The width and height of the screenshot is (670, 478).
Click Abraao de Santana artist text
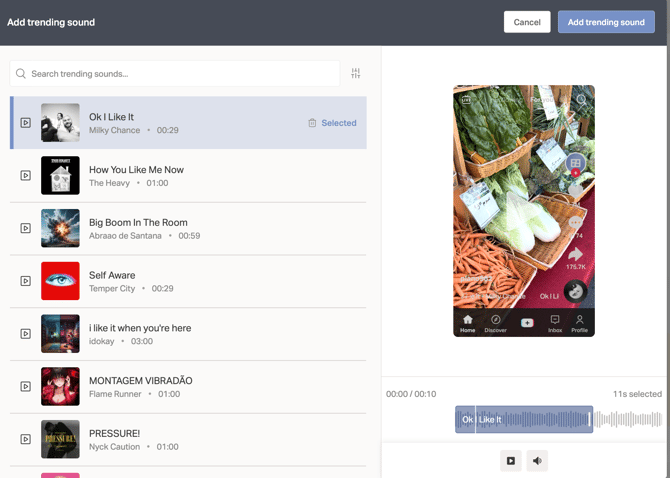pyautogui.click(x=125, y=236)
